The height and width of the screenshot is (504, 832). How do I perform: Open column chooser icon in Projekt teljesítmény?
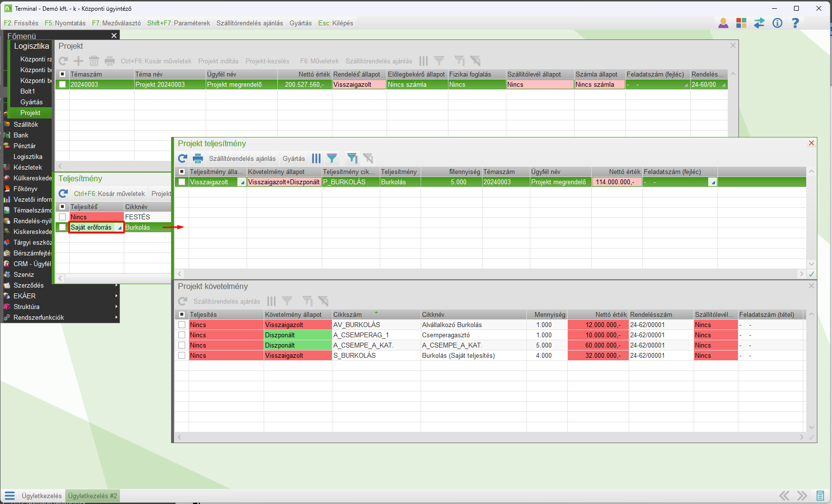pyautogui.click(x=316, y=158)
